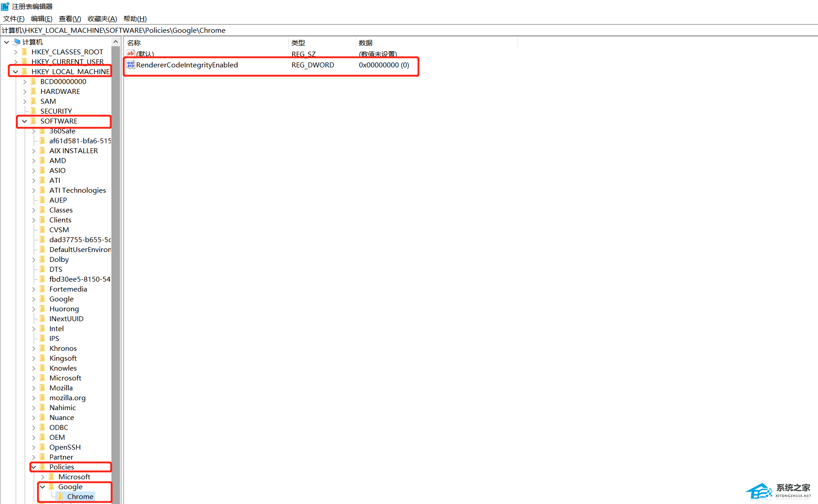818x504 pixels.
Task: Click the HKEY_LOCAL_MACHINE folder icon
Action: (x=25, y=71)
